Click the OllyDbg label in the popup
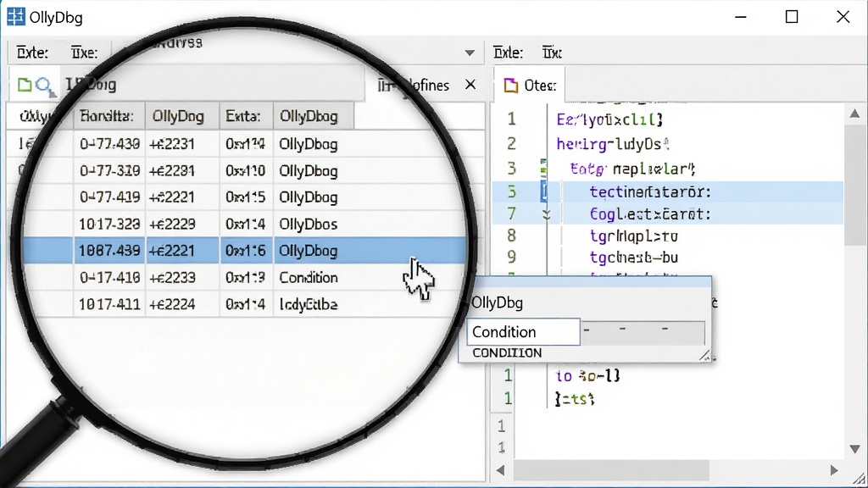Viewport: 868px width, 488px height. (x=497, y=302)
